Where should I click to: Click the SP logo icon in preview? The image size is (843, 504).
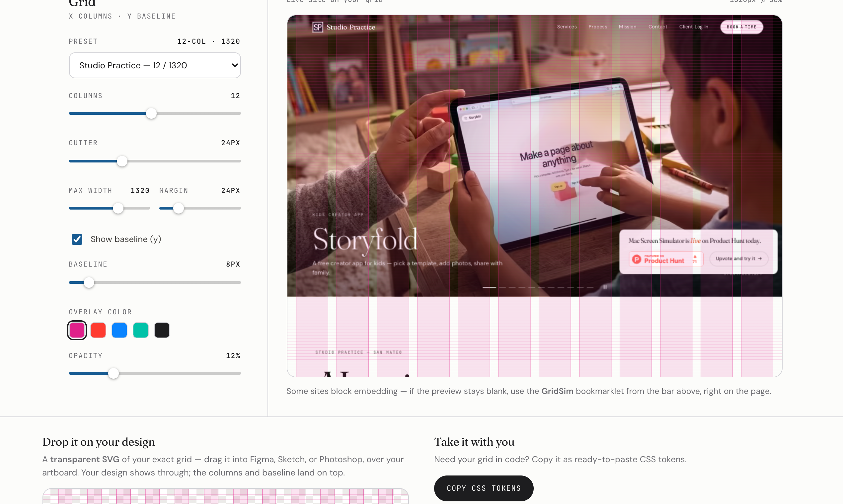[318, 27]
